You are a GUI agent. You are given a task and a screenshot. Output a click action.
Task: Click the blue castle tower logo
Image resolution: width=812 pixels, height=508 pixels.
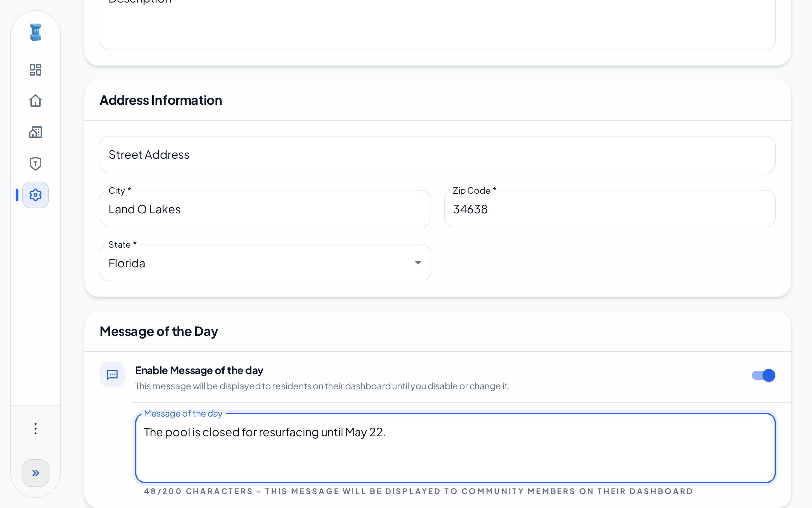(36, 32)
